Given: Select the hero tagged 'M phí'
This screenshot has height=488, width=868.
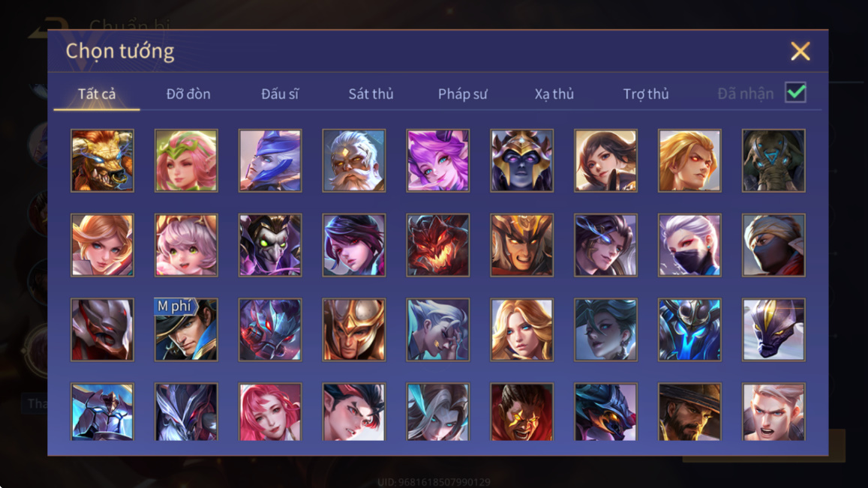Looking at the screenshot, I should coord(186,330).
